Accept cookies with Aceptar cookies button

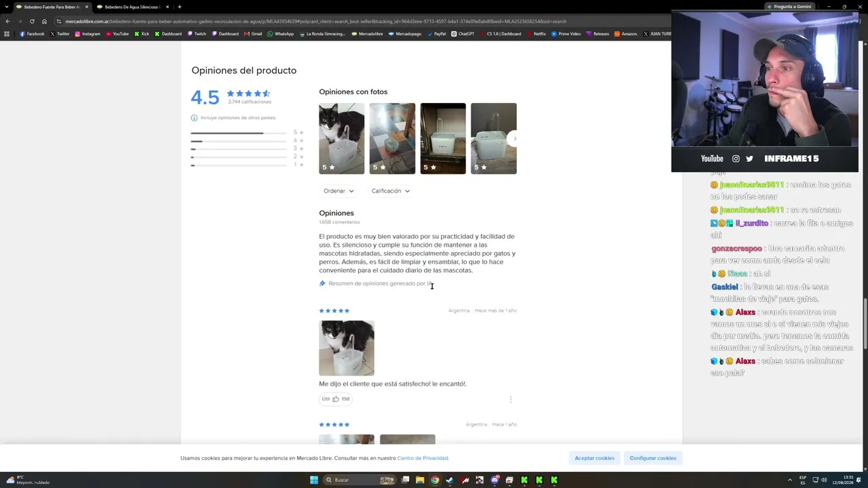595,458
